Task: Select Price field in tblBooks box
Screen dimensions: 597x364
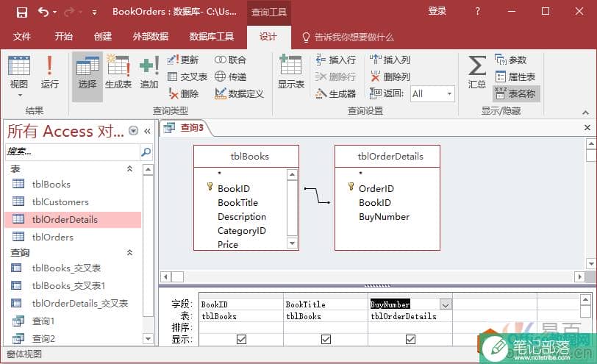Action: point(228,244)
